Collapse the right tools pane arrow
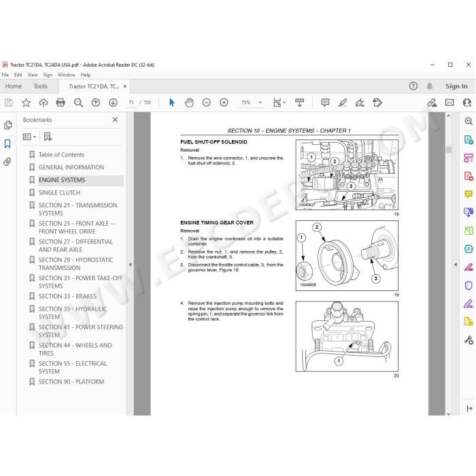476x476 pixels. pos(456,265)
